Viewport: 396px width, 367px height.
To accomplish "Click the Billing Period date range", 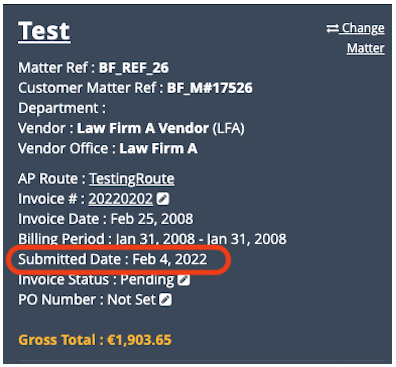I will pyautogui.click(x=201, y=239).
